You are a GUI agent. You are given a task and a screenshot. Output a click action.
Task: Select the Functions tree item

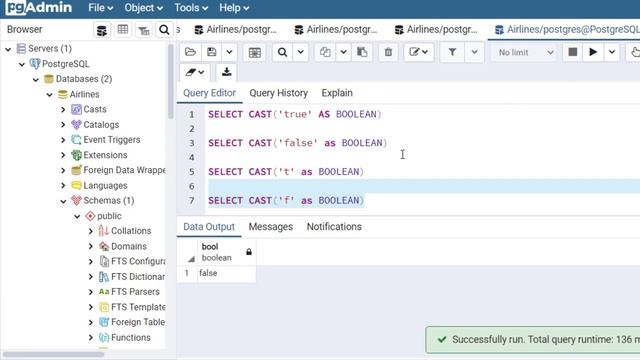pyautogui.click(x=131, y=338)
